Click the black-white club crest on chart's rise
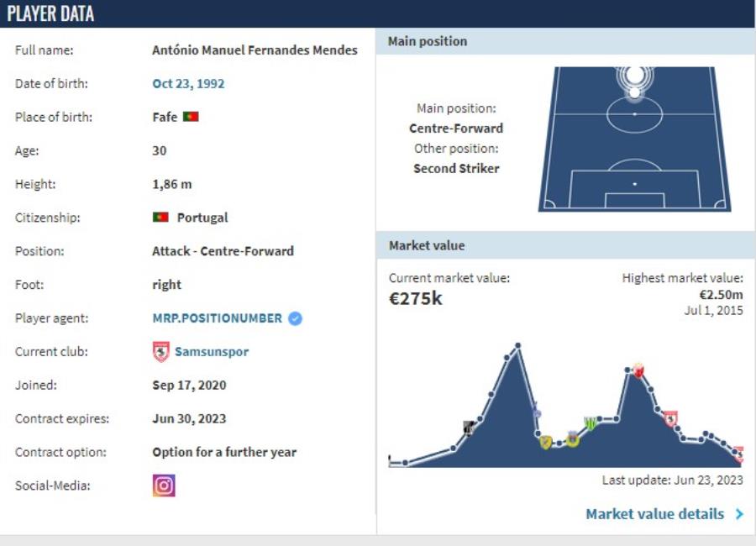The height and width of the screenshot is (546, 756). pyautogui.click(x=469, y=428)
